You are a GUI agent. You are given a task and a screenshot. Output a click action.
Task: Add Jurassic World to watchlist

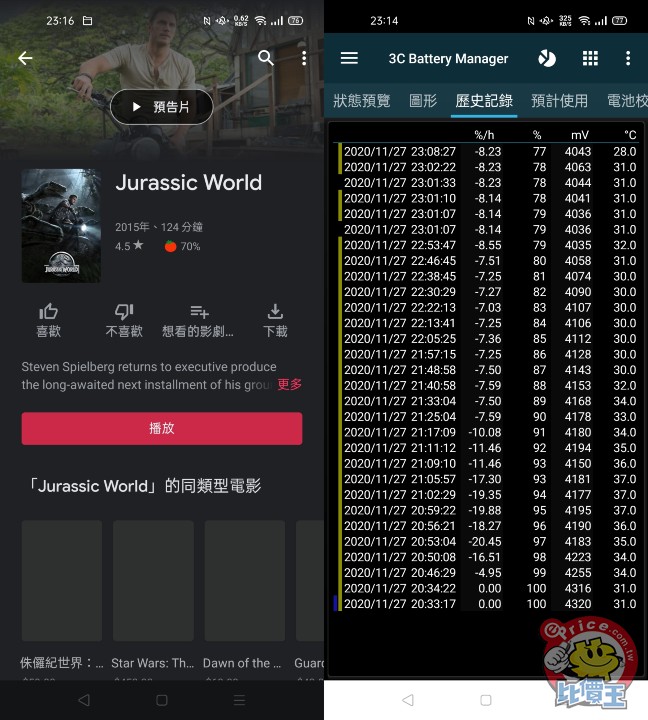199,320
